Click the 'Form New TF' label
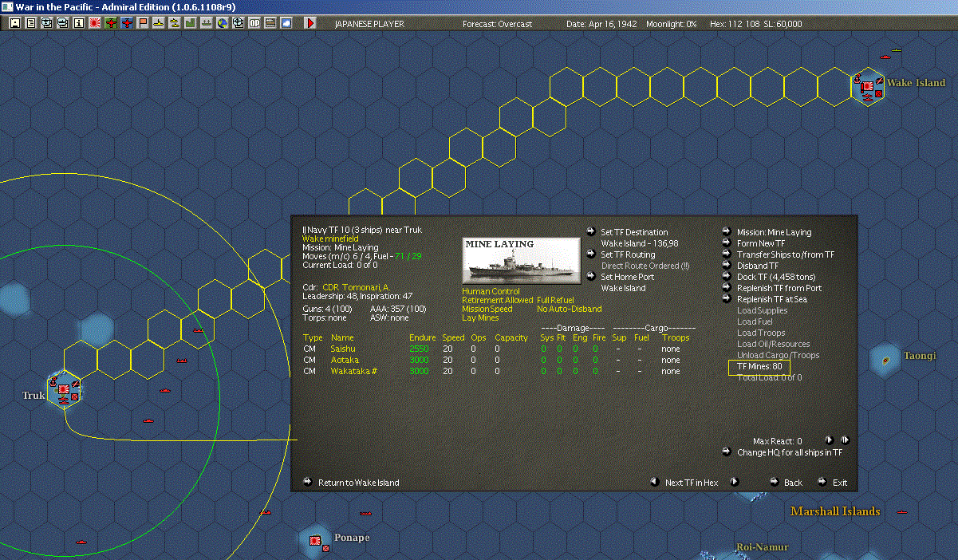 pyautogui.click(x=761, y=243)
